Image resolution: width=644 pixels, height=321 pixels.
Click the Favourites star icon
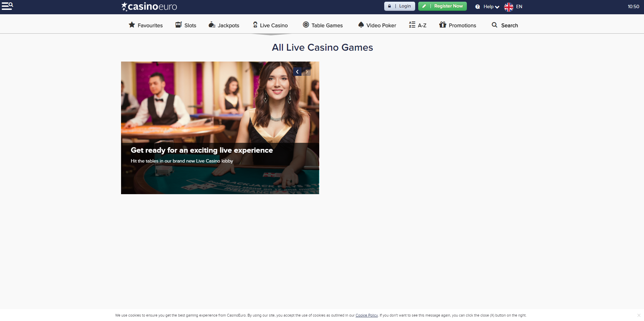[132, 25]
